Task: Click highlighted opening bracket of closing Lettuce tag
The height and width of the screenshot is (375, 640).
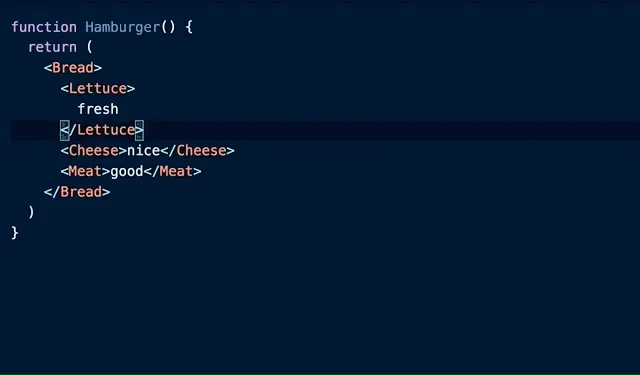Action: tap(64, 130)
